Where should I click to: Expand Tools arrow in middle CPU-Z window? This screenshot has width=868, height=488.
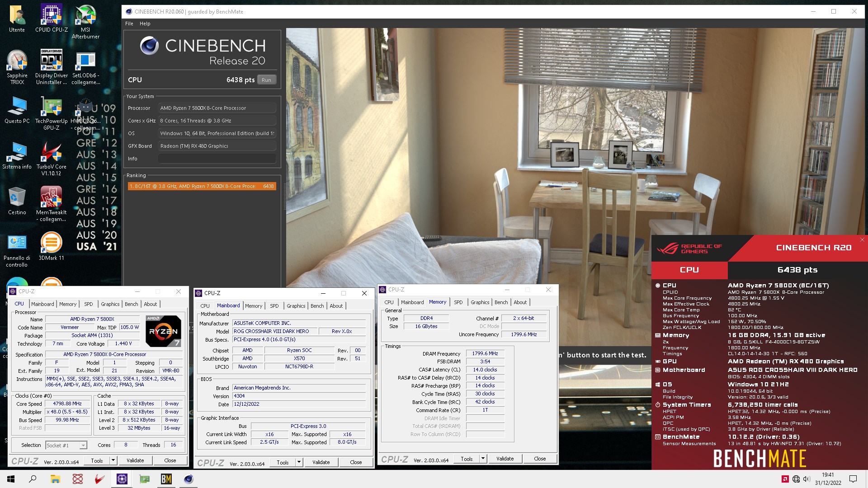coord(299,462)
